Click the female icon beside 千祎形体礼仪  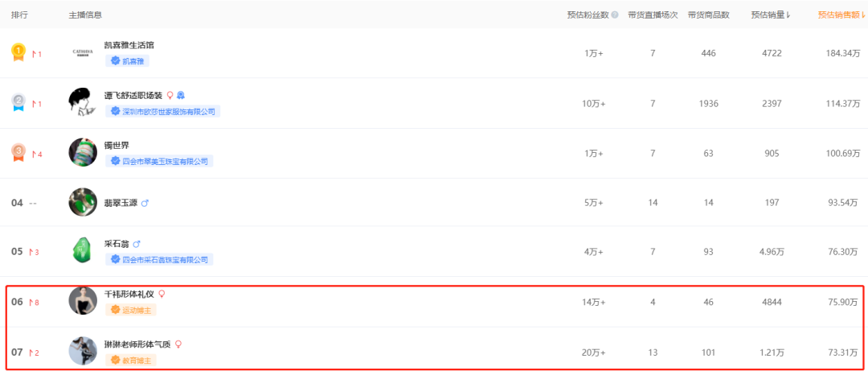click(x=162, y=295)
